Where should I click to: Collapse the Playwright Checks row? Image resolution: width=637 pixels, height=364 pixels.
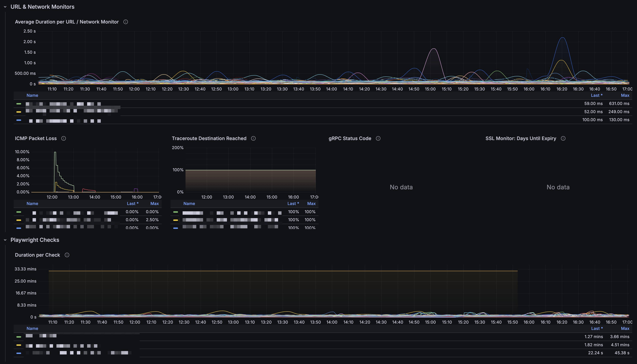coord(5,240)
